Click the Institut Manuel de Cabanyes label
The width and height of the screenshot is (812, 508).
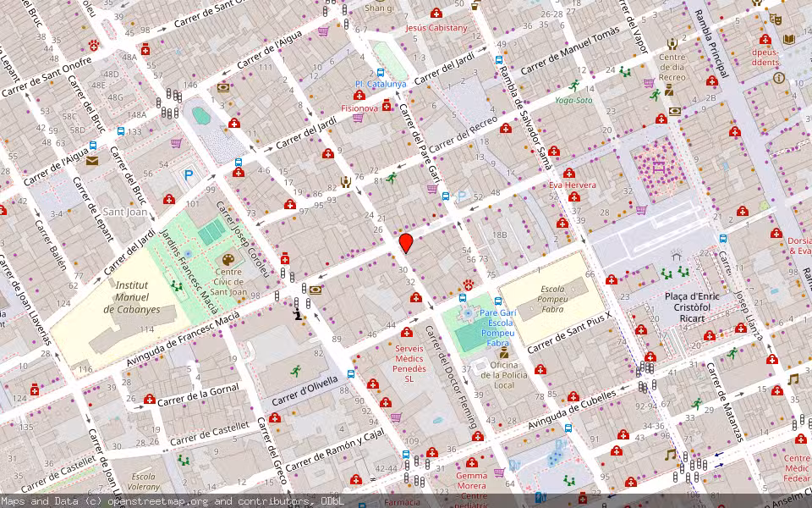click(132, 297)
